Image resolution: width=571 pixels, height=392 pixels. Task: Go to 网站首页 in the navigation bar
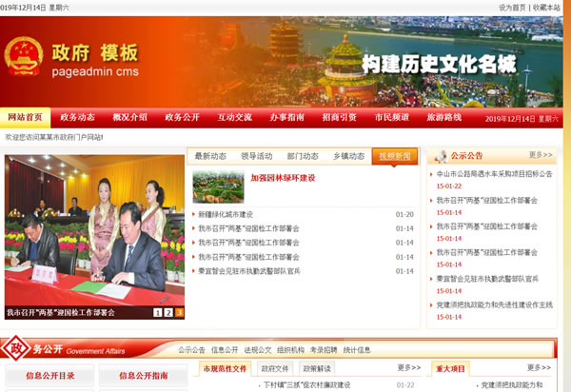(25, 117)
